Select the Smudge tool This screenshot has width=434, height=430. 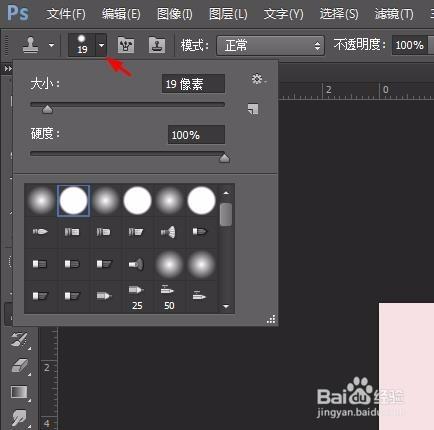point(20,417)
